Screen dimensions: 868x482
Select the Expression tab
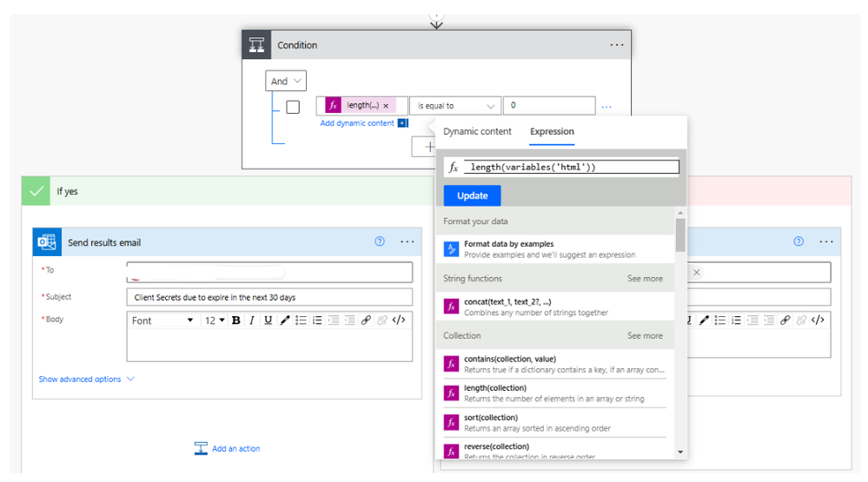pyautogui.click(x=552, y=132)
